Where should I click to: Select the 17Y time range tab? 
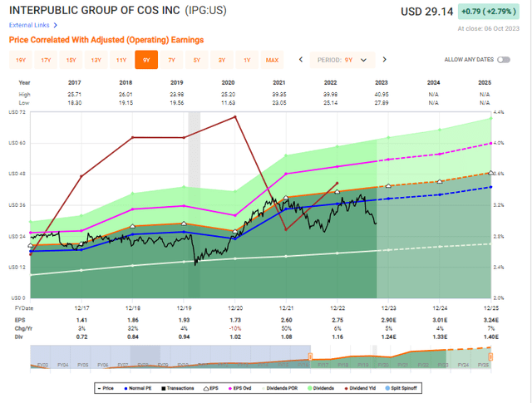(x=46, y=60)
